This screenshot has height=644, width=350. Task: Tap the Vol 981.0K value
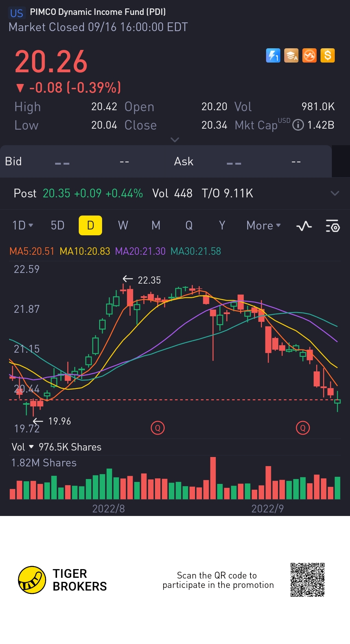(318, 107)
